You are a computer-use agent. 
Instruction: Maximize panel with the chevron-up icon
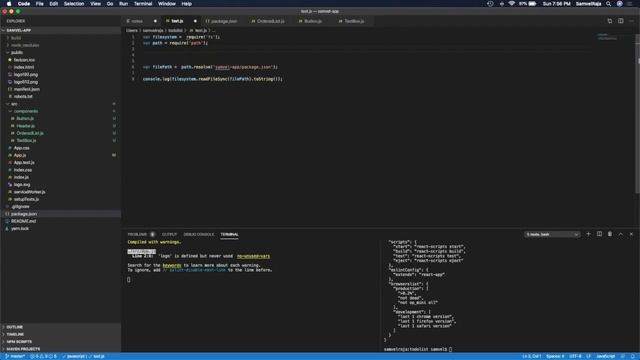(x=620, y=234)
